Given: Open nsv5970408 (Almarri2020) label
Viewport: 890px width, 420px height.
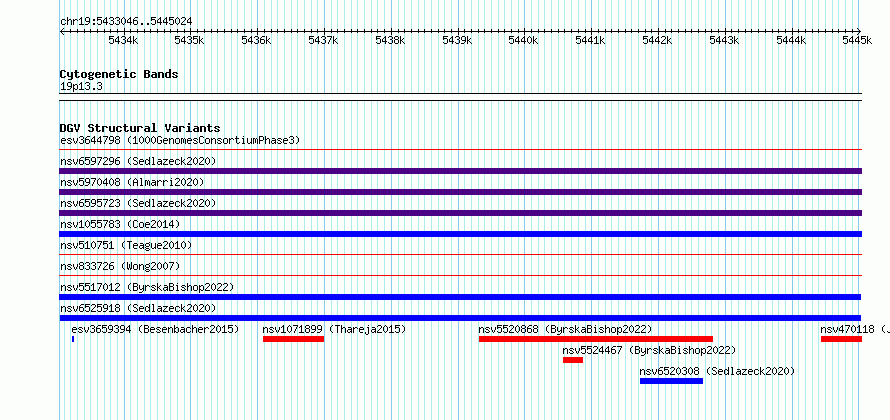Looking at the screenshot, I should tap(132, 182).
